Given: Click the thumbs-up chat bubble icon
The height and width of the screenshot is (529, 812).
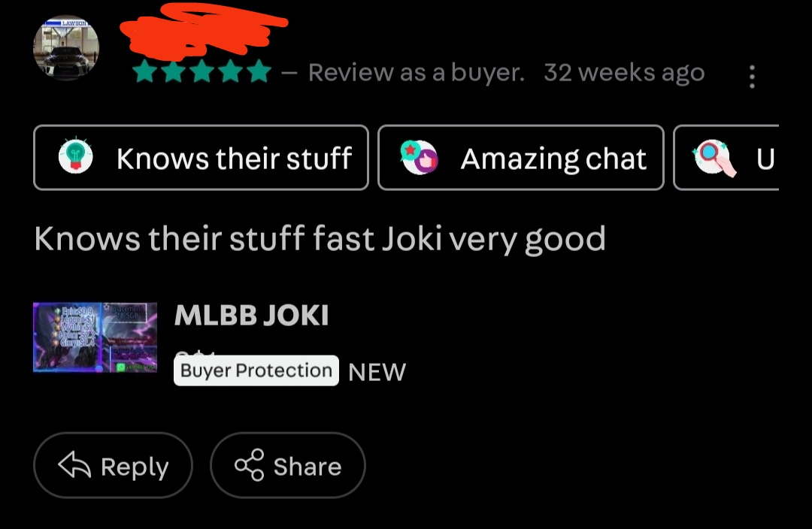Looking at the screenshot, I should pos(419,157).
